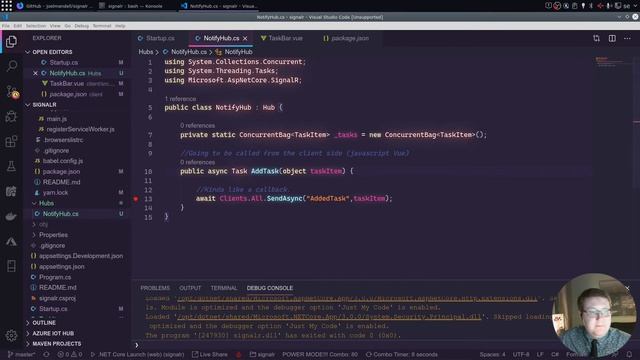Image resolution: width=640 pixels, height=360 pixels.
Task: Click the Combo Timer status item
Action: click(402, 354)
